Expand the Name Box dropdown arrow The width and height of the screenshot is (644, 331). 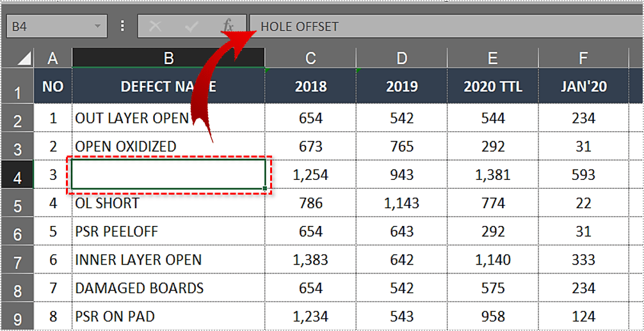click(97, 27)
